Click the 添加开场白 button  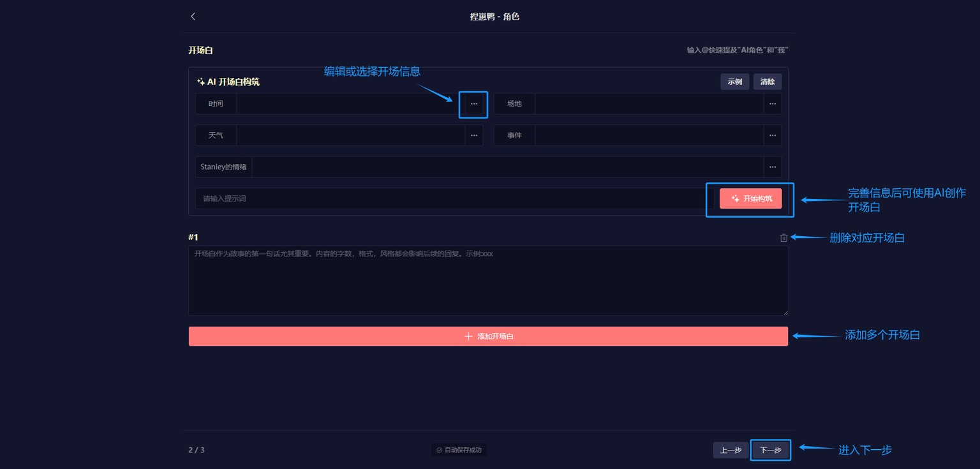point(488,336)
